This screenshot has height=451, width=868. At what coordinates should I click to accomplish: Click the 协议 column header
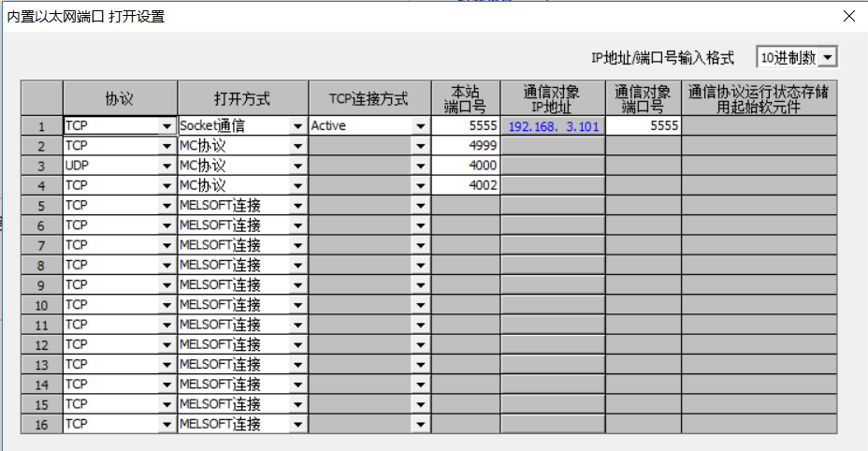click(120, 97)
